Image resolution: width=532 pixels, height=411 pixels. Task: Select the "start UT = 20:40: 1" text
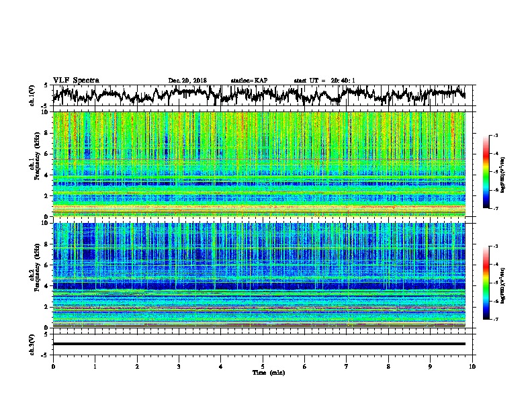[324, 81]
